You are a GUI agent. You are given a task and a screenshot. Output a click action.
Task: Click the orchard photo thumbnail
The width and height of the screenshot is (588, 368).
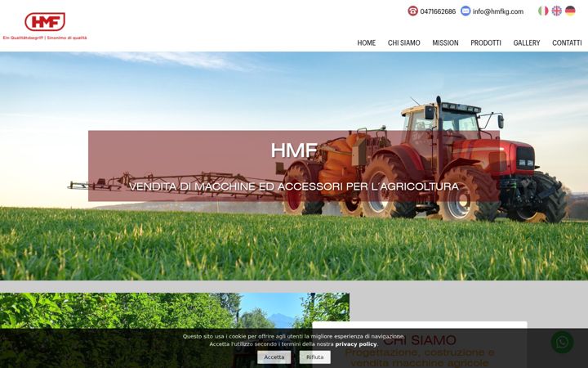[x=175, y=330]
